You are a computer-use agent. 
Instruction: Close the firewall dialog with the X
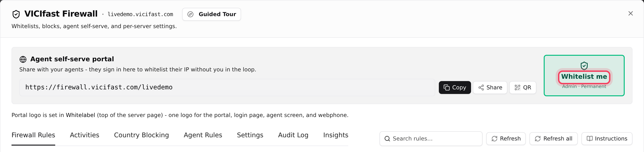pos(630,14)
